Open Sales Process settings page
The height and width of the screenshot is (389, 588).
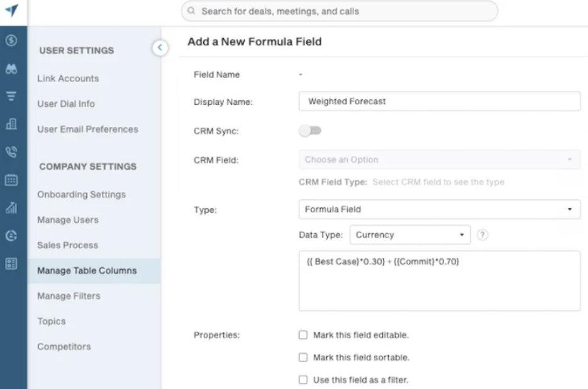68,245
